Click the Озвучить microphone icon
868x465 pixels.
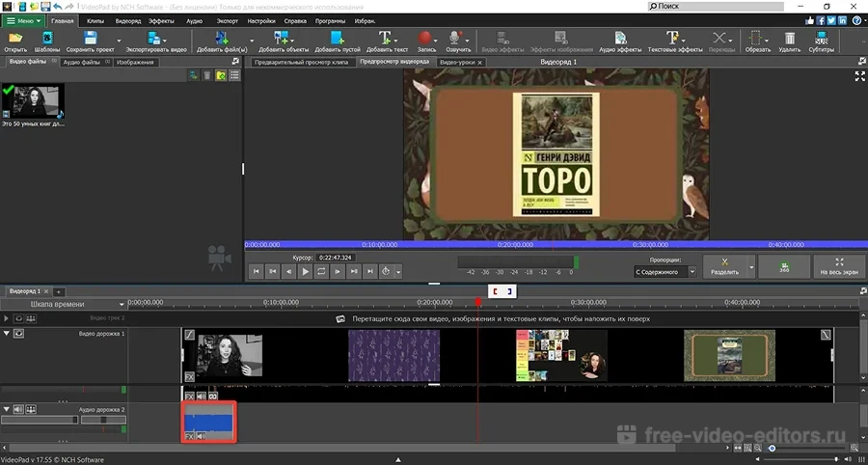pos(455,38)
